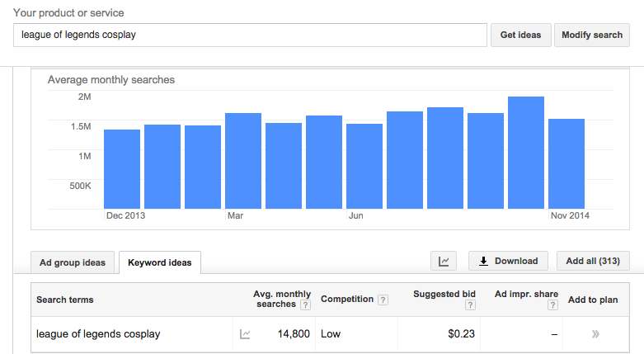Image resolution: width=644 pixels, height=354 pixels.
Task: Click Avg. monthly searches help question mark
Action: click(305, 305)
